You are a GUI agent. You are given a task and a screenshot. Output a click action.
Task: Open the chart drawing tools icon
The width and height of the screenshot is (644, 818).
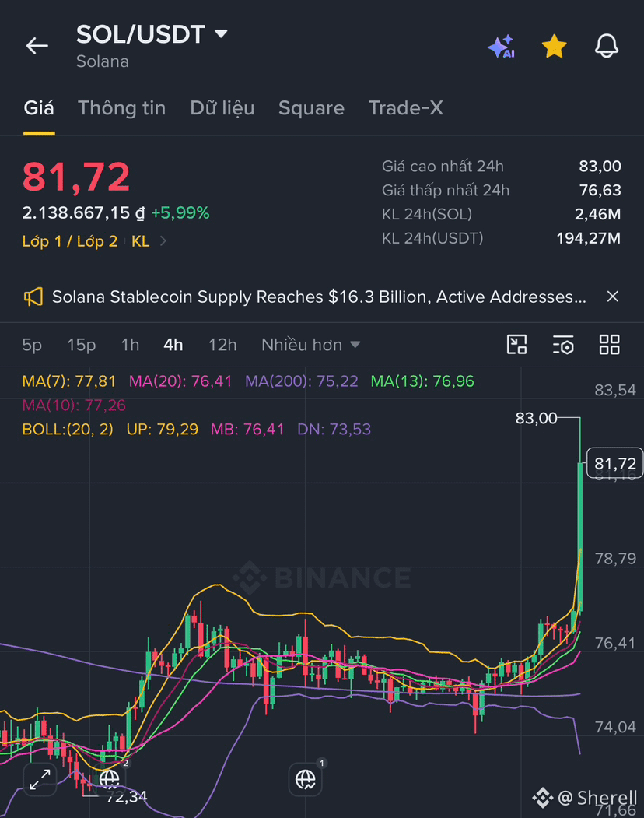coord(516,345)
